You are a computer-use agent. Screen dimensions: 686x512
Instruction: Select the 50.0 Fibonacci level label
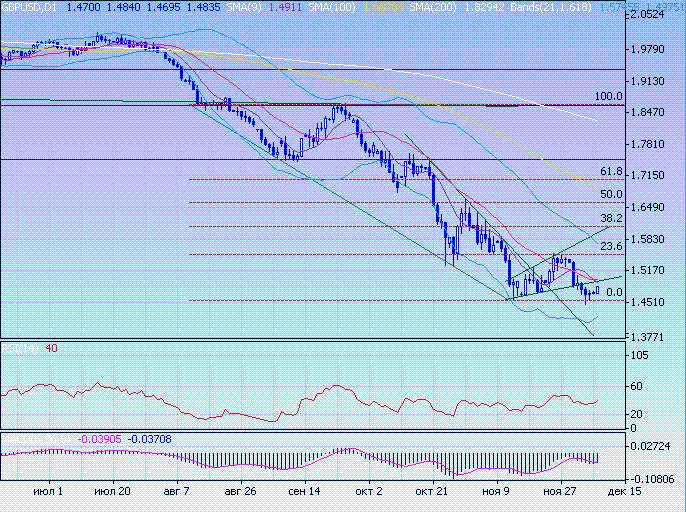click(x=612, y=195)
